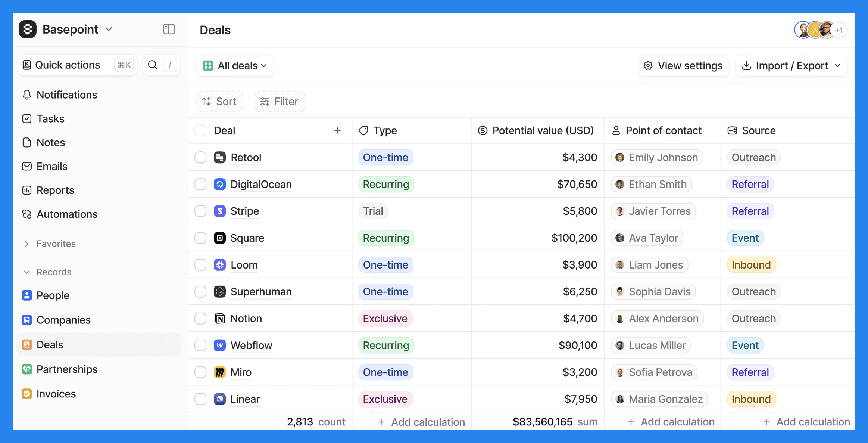Add a column with plus icon
Viewport: 868px width, 443px height.
click(337, 130)
